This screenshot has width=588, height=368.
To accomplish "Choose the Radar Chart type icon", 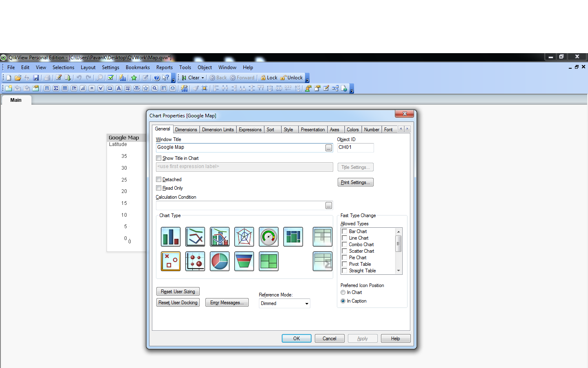I will (x=244, y=237).
